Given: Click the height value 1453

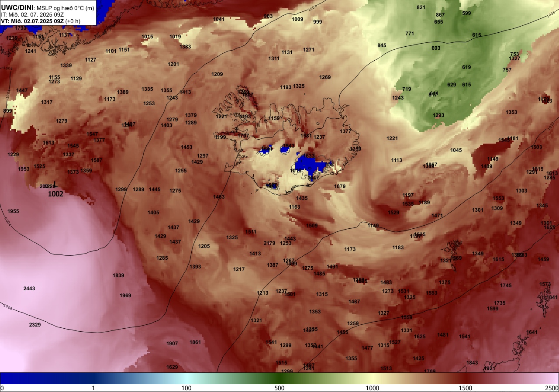Looking at the screenshot, I should click(186, 147).
